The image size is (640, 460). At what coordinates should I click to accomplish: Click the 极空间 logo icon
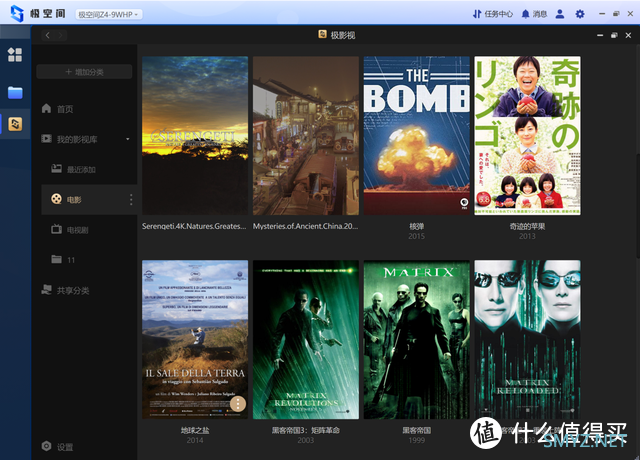(17, 13)
